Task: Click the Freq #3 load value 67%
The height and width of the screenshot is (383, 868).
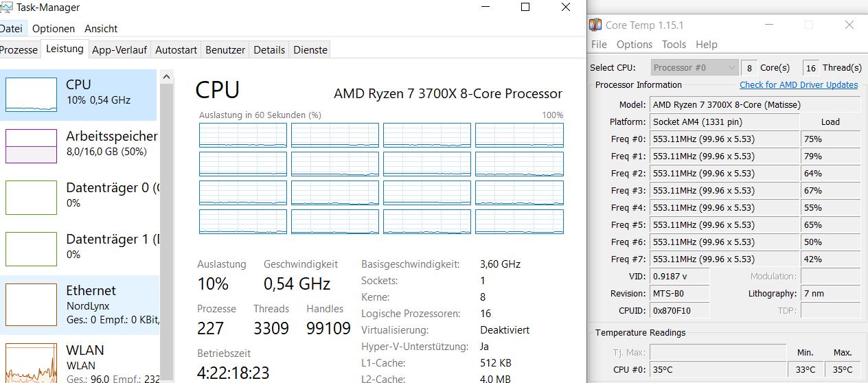Action: coord(830,190)
